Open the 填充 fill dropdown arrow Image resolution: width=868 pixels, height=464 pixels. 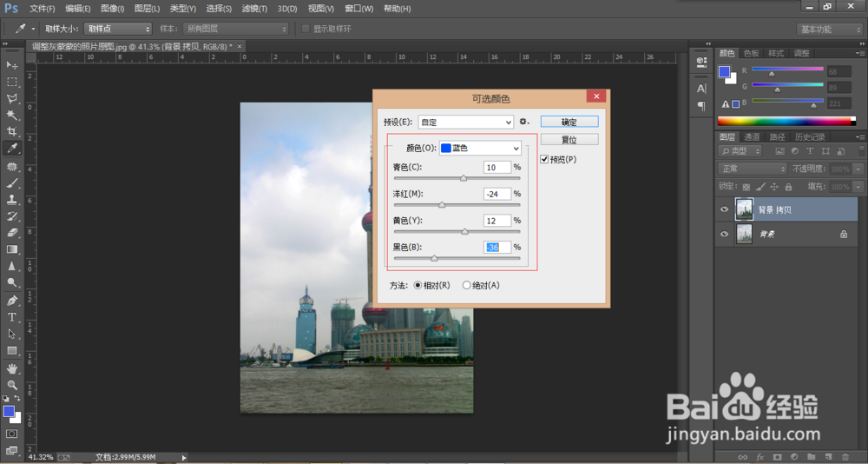858,187
